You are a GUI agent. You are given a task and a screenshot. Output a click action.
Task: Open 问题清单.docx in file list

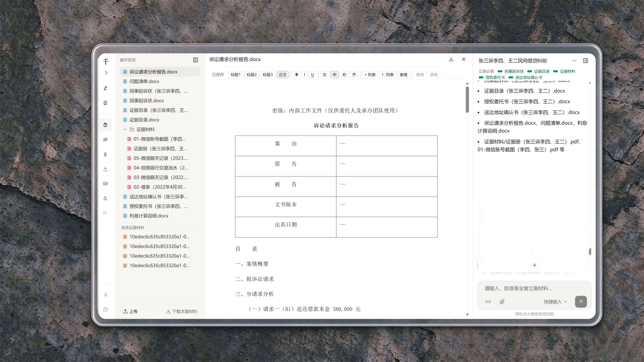point(160,81)
